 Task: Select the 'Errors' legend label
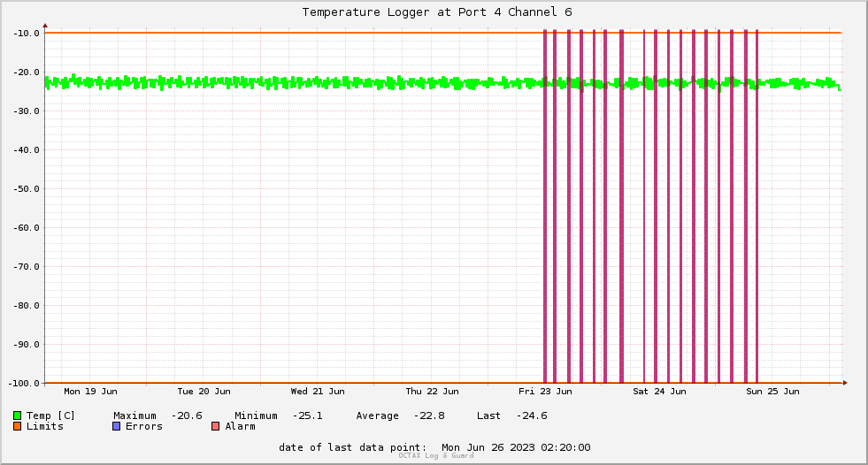click(144, 426)
